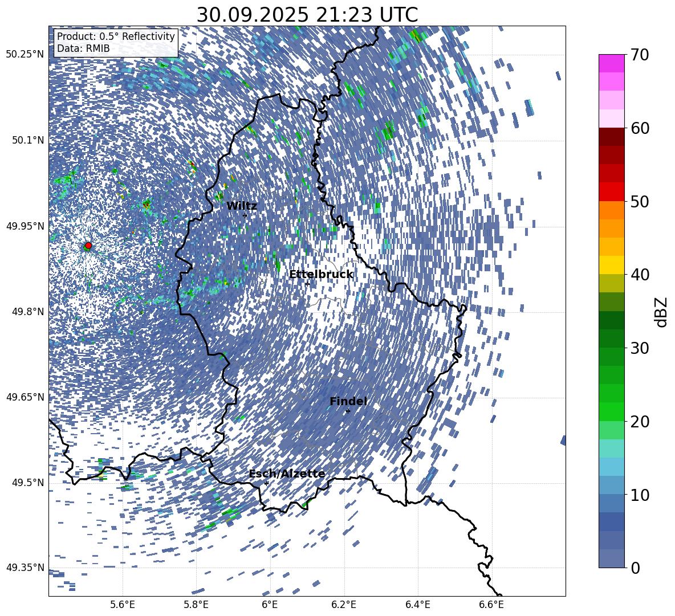675x616 pixels.
Task: Click the colorbar tick value 0
Action: [x=635, y=568]
